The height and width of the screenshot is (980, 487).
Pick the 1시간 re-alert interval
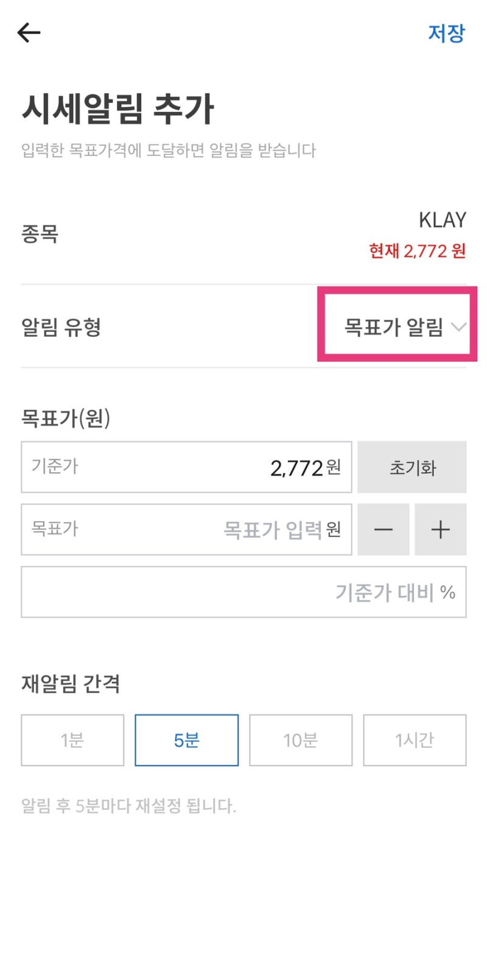point(415,740)
